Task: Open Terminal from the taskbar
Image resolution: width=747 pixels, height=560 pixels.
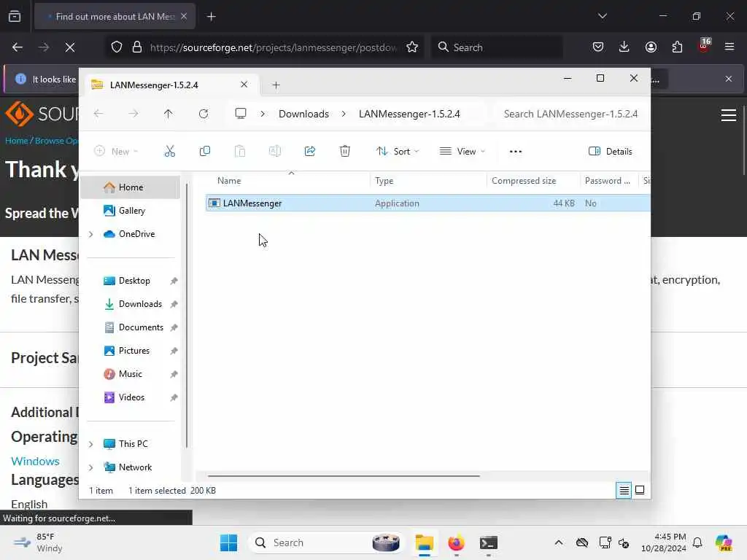Action: (488, 542)
